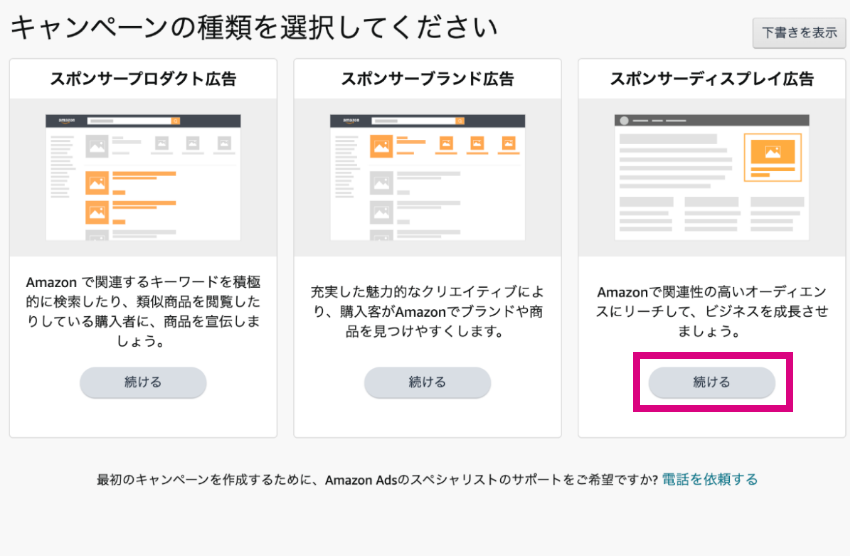Follow the 電話を依頼する link
This screenshot has width=850, height=556.
tap(710, 480)
